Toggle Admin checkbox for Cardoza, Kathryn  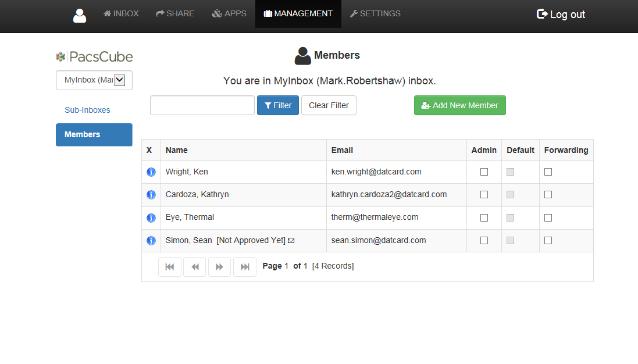click(x=484, y=195)
